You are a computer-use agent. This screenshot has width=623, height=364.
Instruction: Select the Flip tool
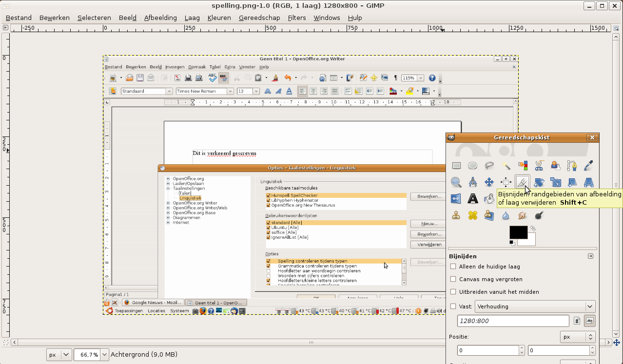[456, 199]
